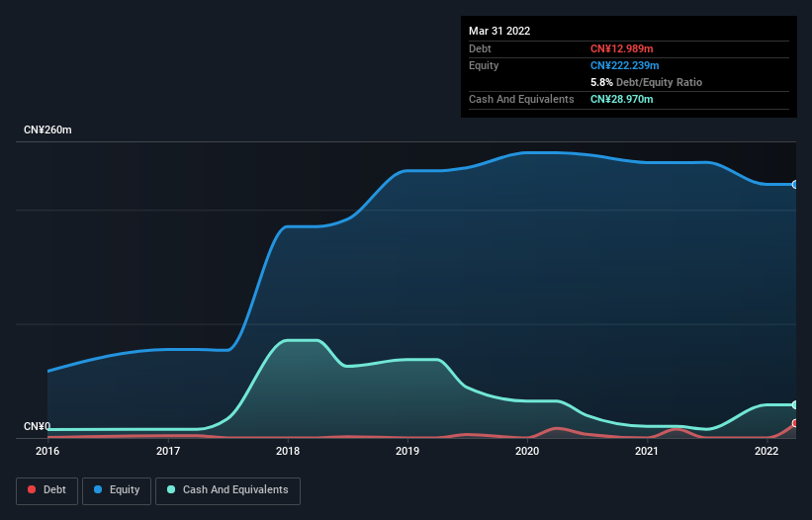The height and width of the screenshot is (520, 812).
Task: Select the Cash end data point marker
Action: point(795,404)
